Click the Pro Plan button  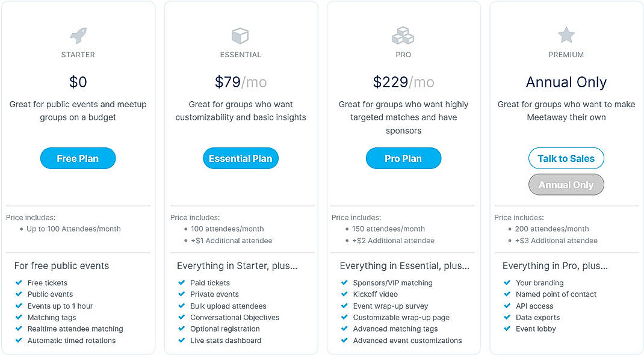tap(403, 158)
